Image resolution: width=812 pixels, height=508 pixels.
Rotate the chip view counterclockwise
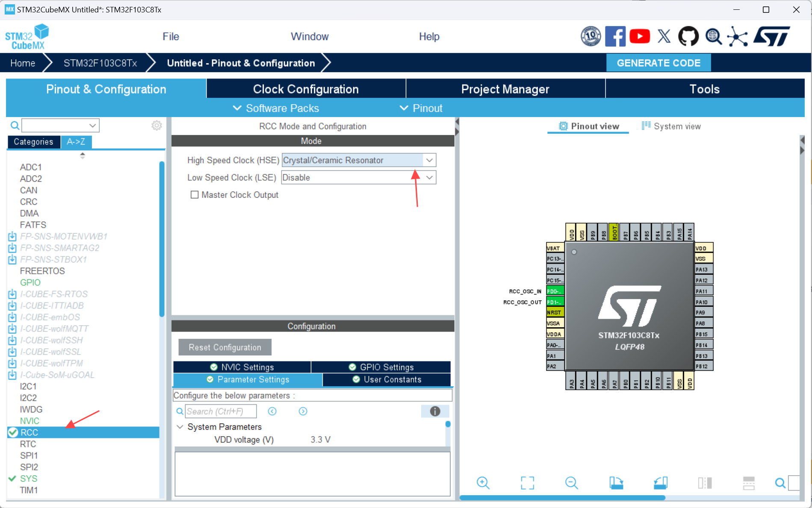(661, 483)
